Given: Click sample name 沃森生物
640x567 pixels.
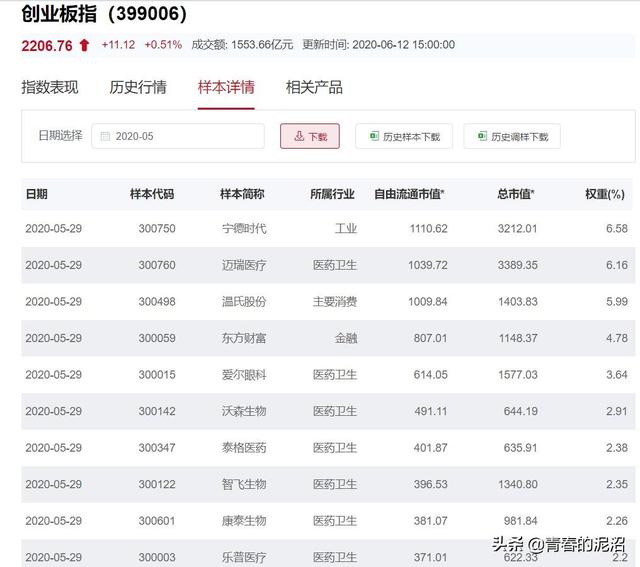Looking at the screenshot, I should coord(244,411).
